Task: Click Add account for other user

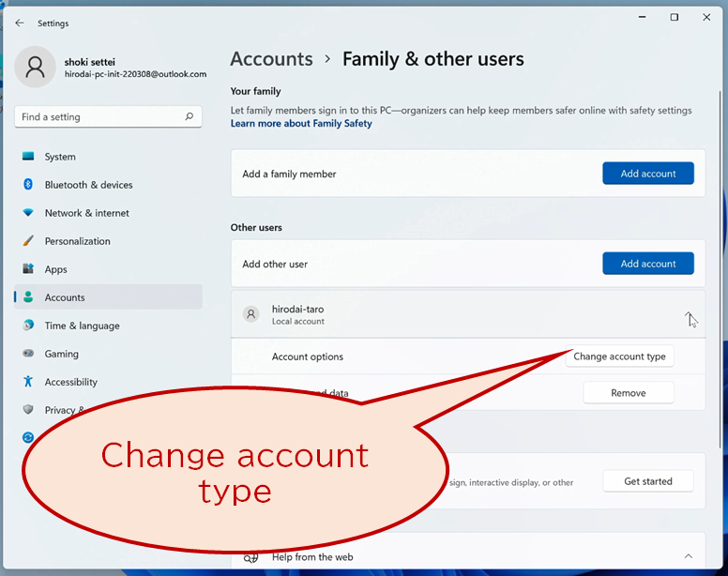Action: (x=648, y=264)
